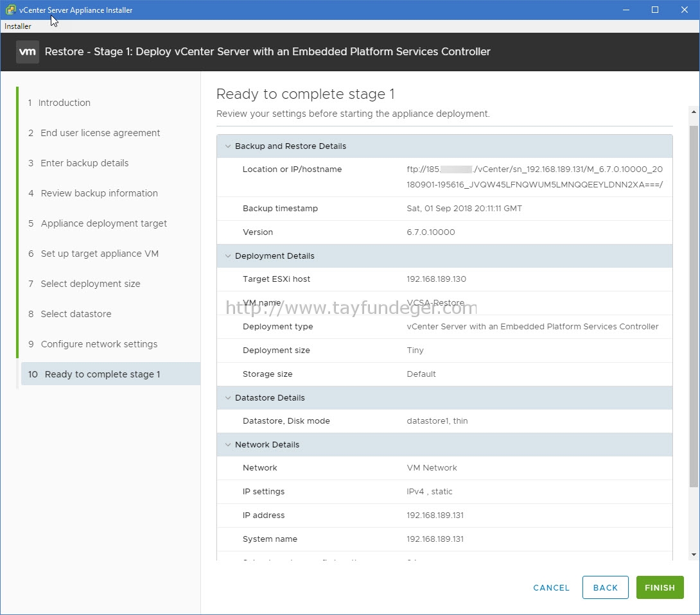This screenshot has height=615, width=700.
Task: Go to step 9 Configure network settings
Action: click(x=93, y=344)
